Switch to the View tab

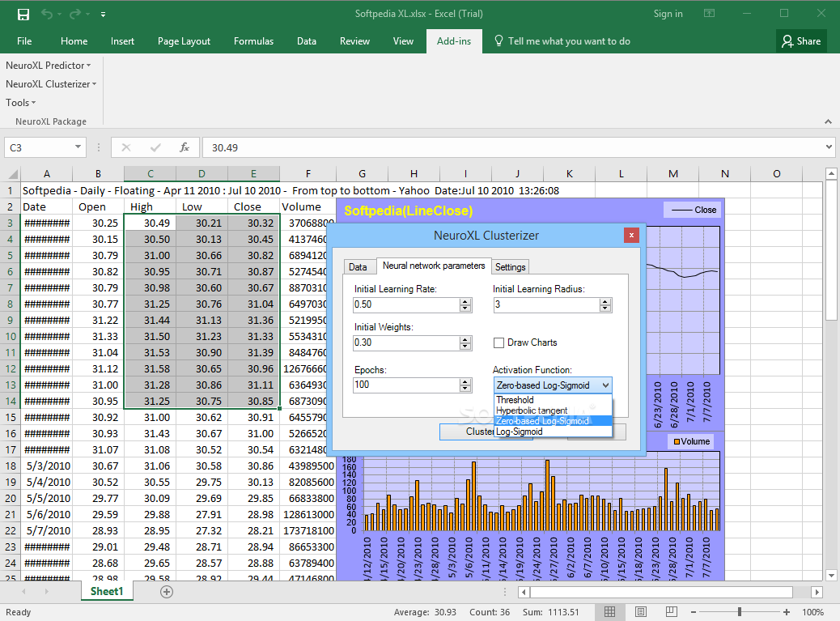tap(403, 41)
